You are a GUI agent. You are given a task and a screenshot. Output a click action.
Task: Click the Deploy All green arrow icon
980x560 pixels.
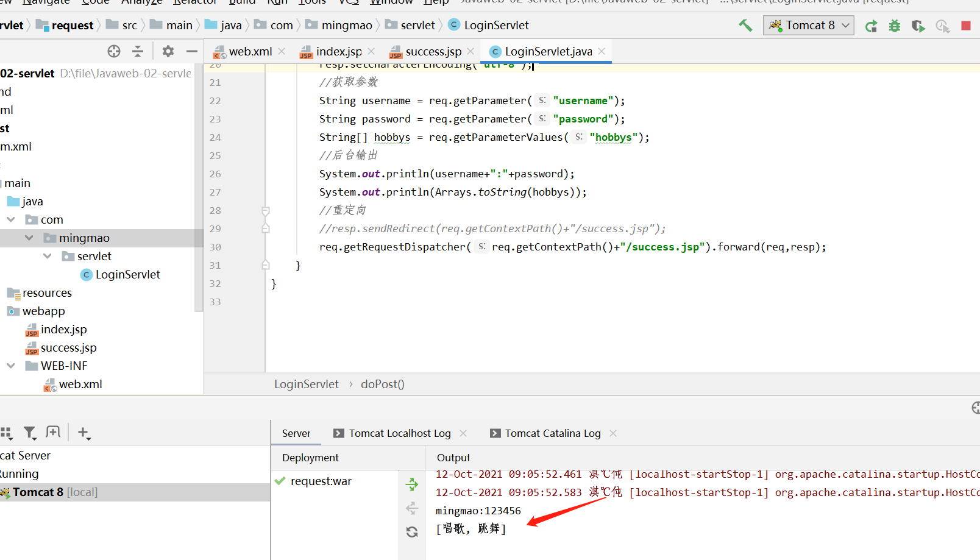point(412,484)
